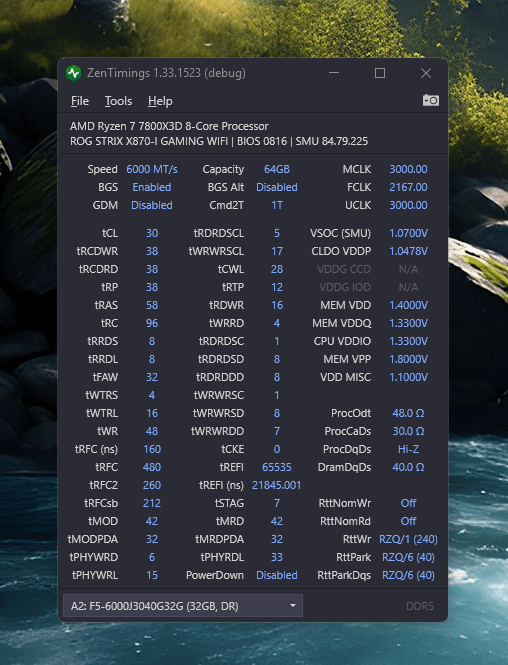Viewport: 508px width, 665px height.
Task: Click the 64GB capacity value
Action: [277, 169]
